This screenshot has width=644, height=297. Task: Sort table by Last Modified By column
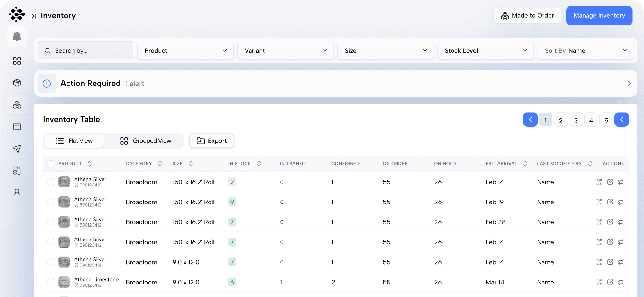click(x=590, y=164)
